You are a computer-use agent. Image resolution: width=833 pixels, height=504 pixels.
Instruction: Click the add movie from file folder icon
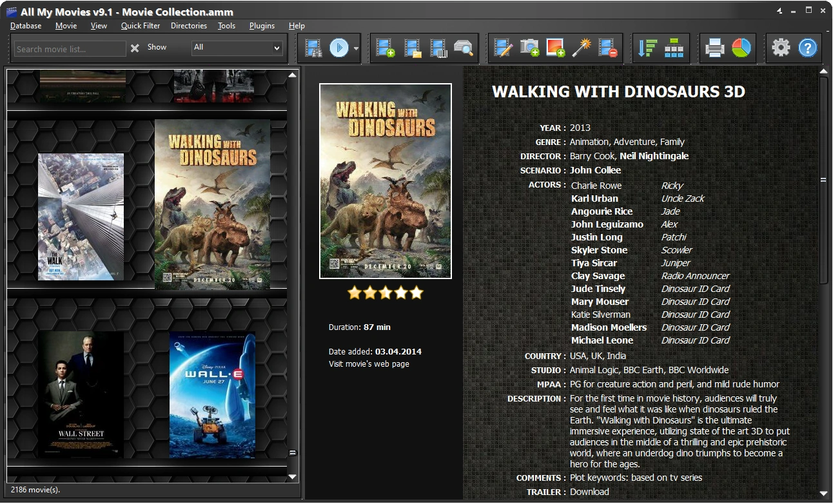413,48
